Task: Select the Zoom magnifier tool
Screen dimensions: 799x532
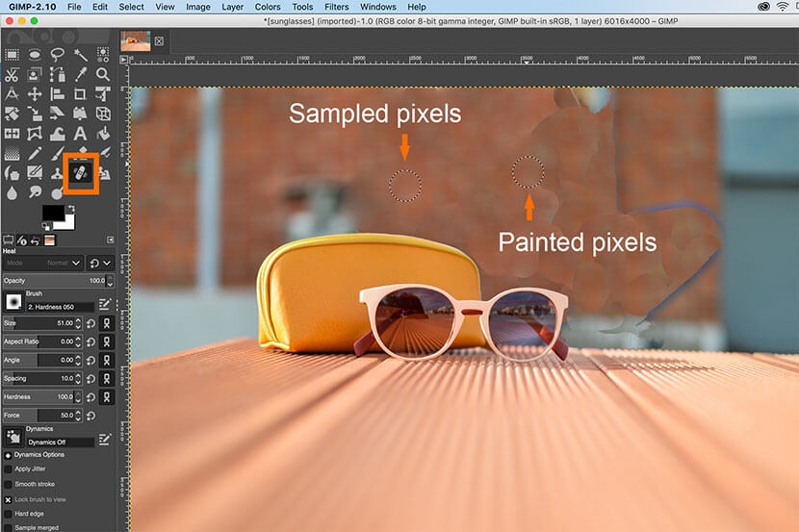Action: 102,74
